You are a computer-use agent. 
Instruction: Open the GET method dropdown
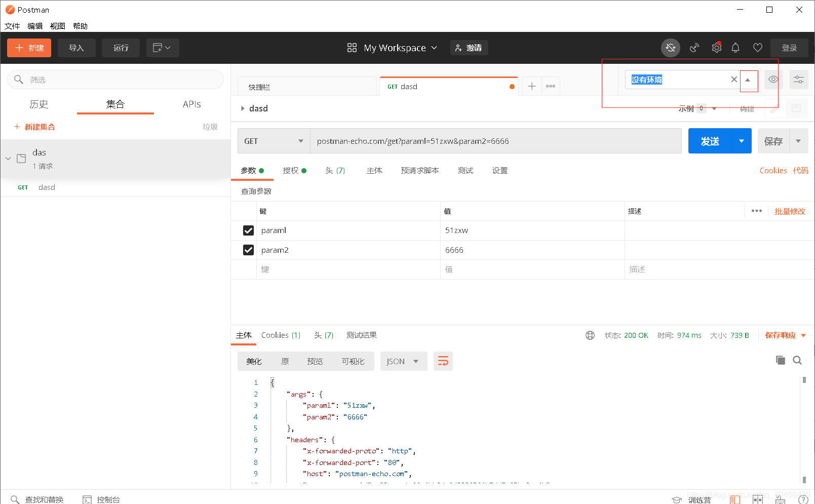[274, 141]
